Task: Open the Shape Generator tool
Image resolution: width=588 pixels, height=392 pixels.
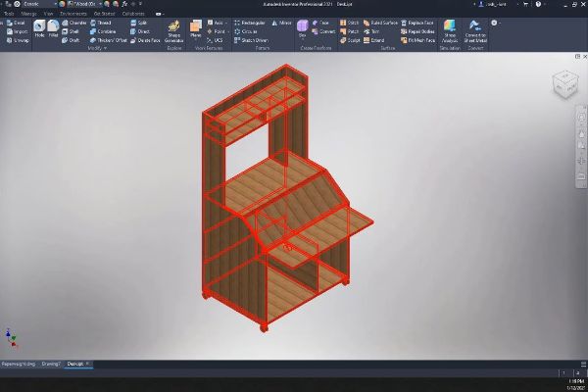Action: (173, 30)
